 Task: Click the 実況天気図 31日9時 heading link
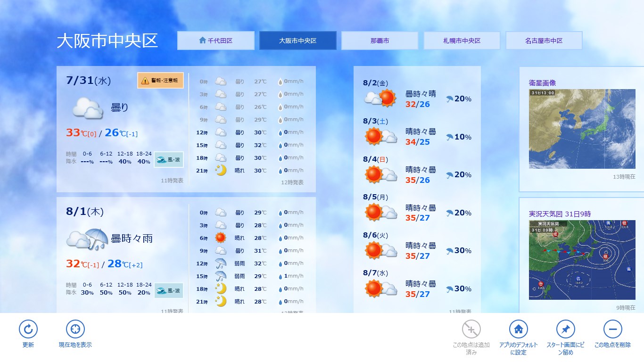point(560,214)
